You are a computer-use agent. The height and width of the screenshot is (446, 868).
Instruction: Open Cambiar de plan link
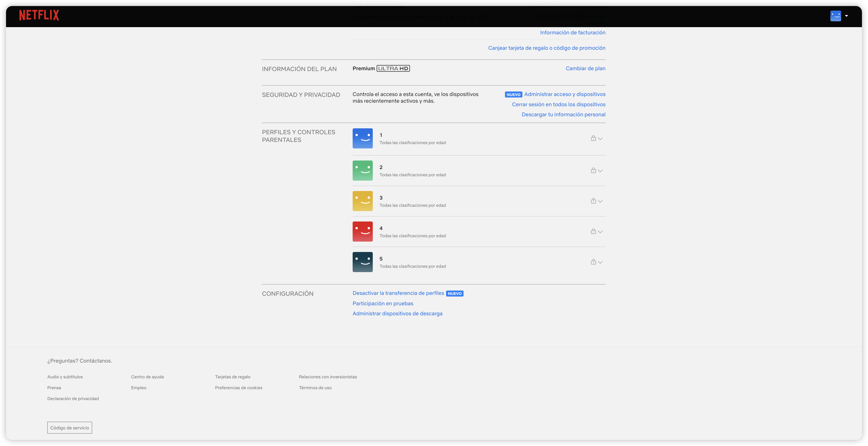(585, 68)
